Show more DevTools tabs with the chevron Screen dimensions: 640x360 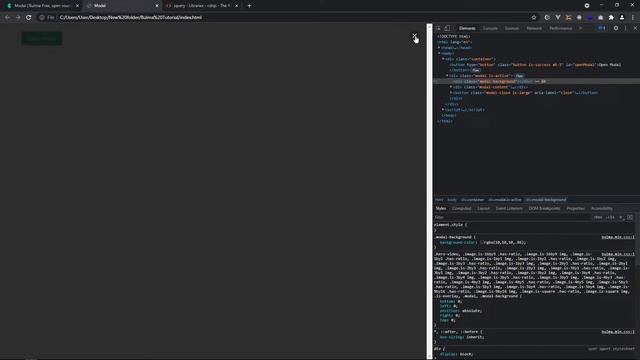click(580, 28)
